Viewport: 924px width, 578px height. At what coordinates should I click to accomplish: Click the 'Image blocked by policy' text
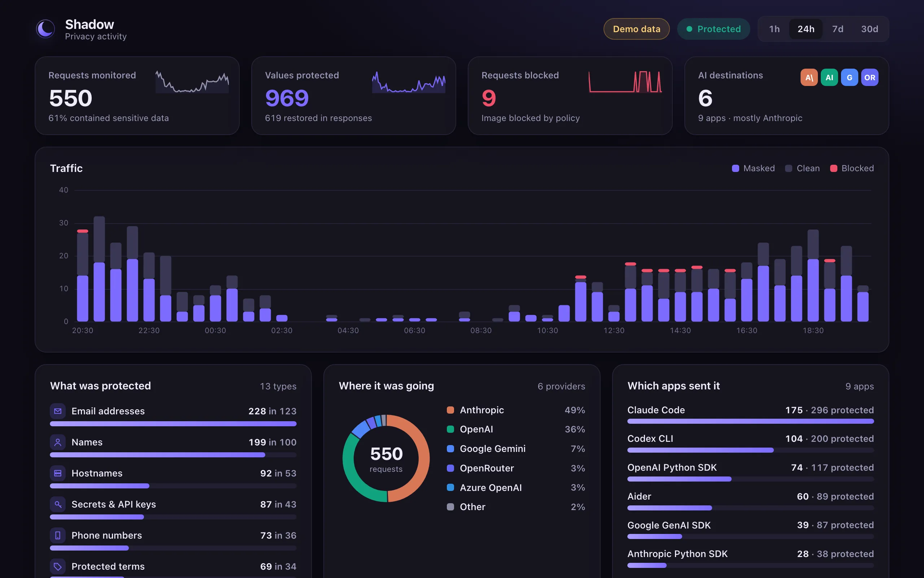tap(530, 118)
